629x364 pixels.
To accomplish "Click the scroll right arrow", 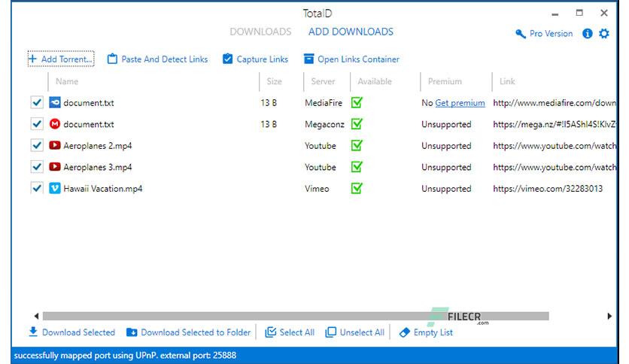I will tap(609, 317).
